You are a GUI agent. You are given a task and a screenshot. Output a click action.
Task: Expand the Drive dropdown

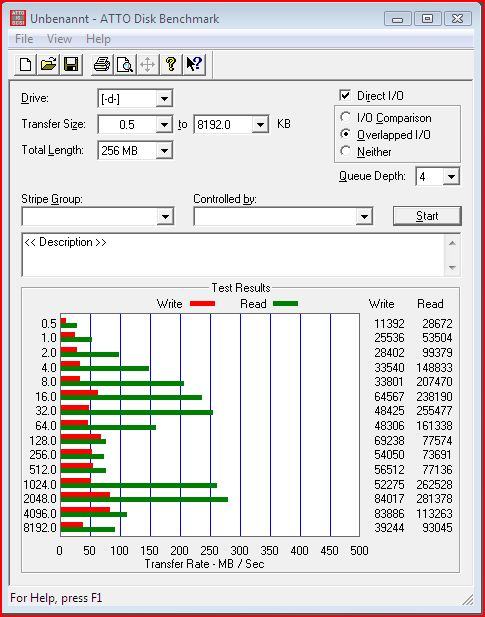click(164, 98)
